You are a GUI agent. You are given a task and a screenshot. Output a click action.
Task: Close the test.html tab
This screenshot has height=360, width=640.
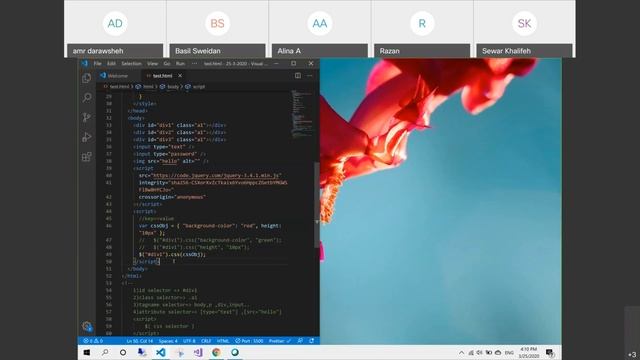pyautogui.click(x=180, y=76)
